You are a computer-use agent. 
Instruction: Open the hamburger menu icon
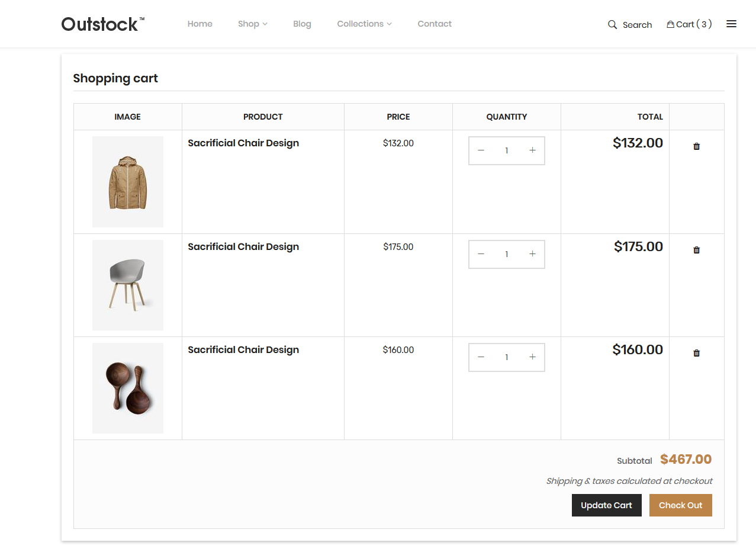731,24
